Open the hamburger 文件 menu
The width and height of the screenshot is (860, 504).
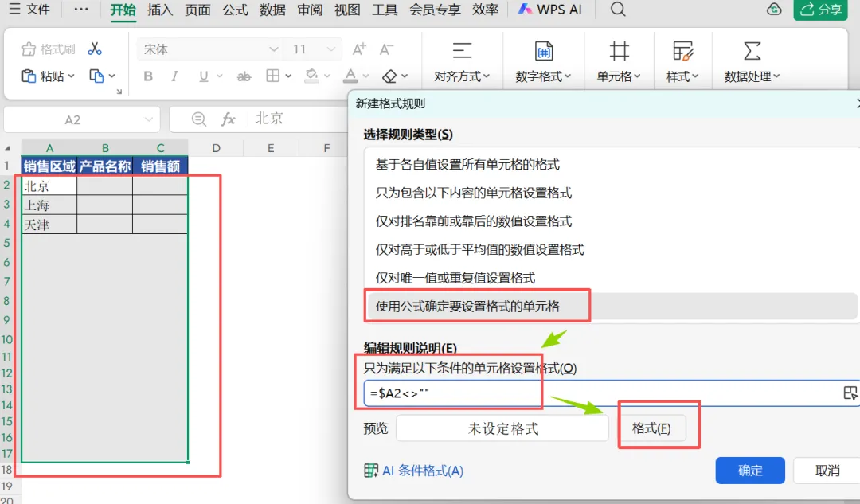coord(29,10)
